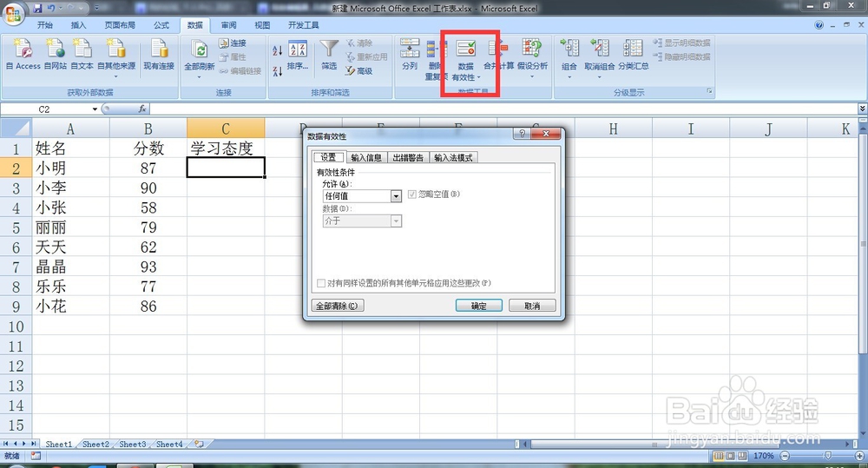Select cell containing 小明
868x468 pixels.
[x=71, y=168]
